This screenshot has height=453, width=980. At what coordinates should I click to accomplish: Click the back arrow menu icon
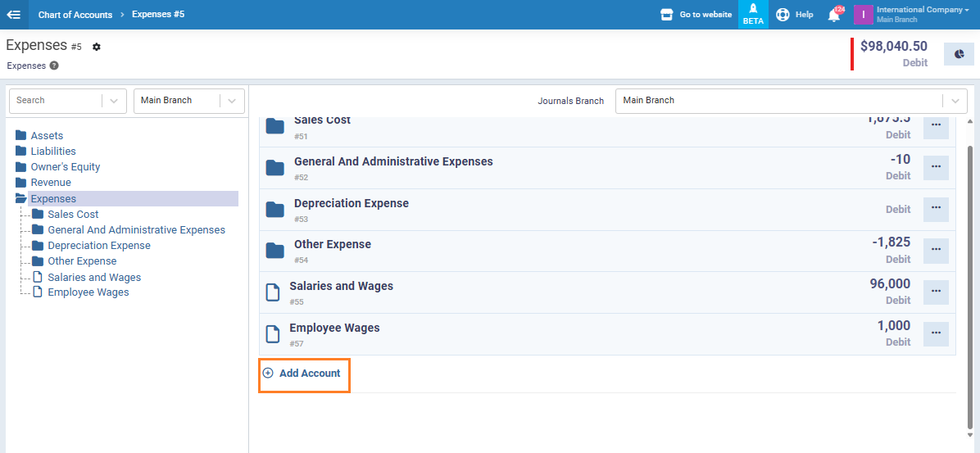[14, 15]
